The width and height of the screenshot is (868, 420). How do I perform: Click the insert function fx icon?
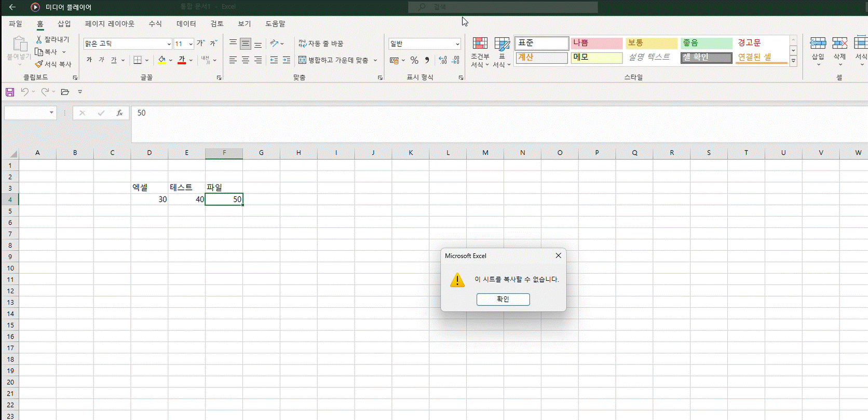tap(119, 113)
